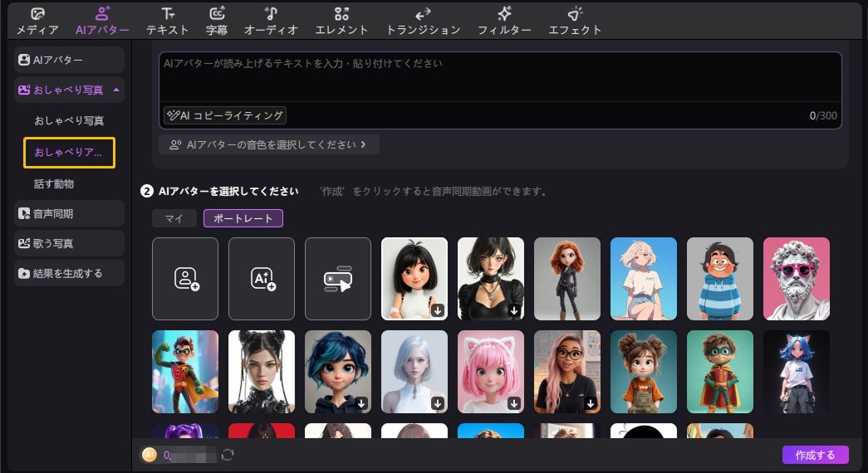Click the AI credits coin icon
The image size is (868, 473).
[x=150, y=455]
